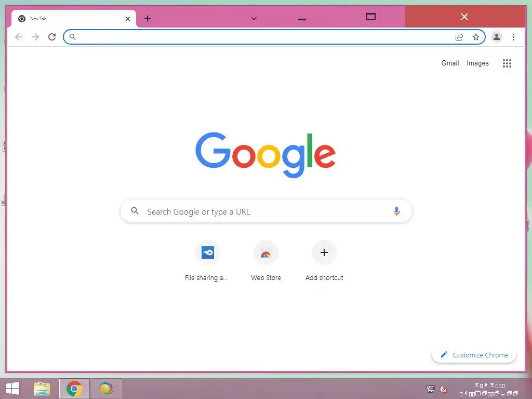The image size is (532, 399).
Task: Click the address bar magnifier icon
Action: coord(72,37)
